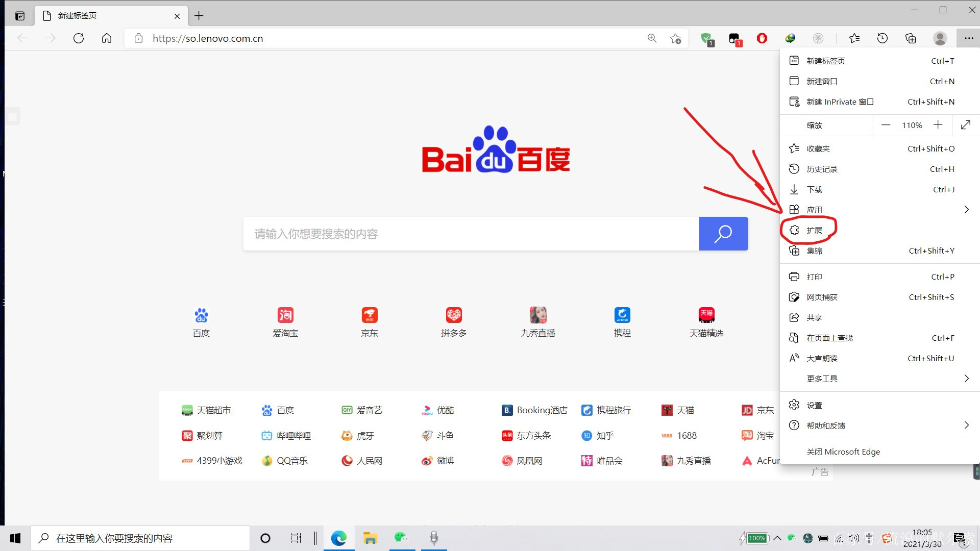Open 天猫超市 link
Viewport: 980px width, 551px height.
(207, 410)
